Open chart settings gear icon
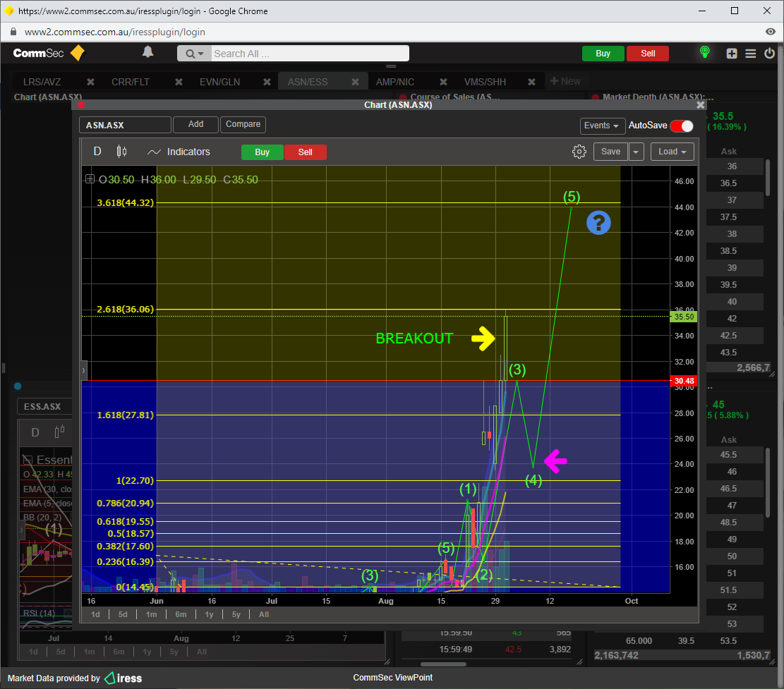This screenshot has width=784, height=689. (579, 152)
